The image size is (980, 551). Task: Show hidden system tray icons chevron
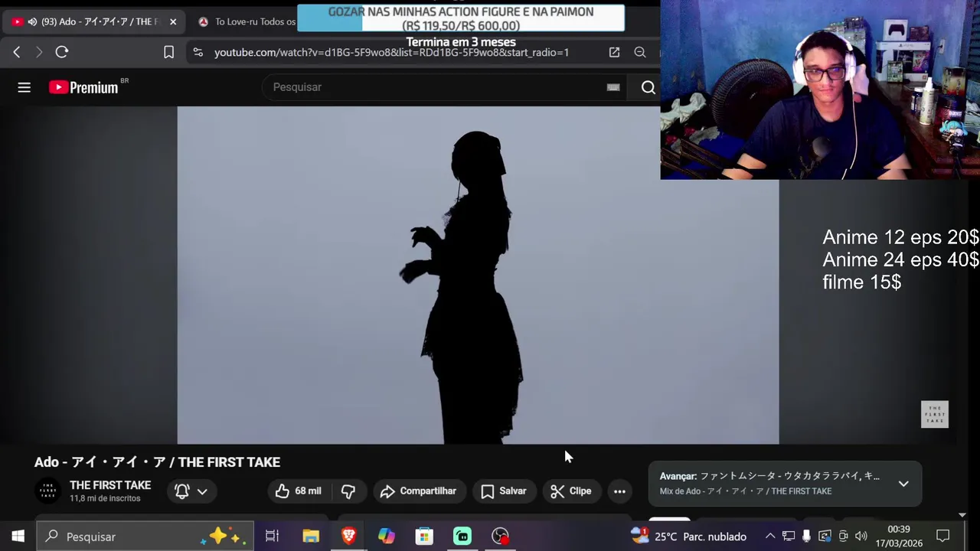click(770, 536)
